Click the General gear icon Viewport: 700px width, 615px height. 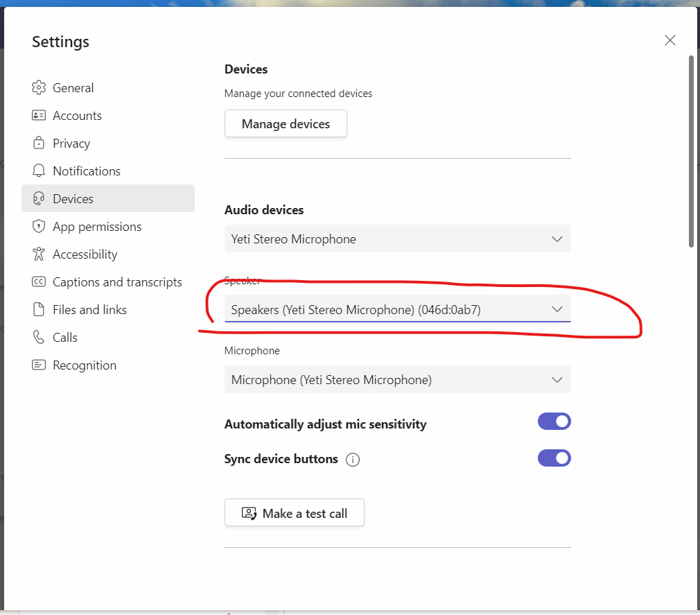[39, 88]
